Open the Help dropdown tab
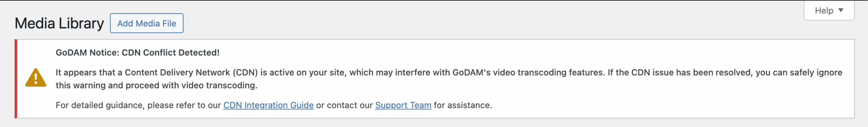Screen dimensions: 868x127 coord(829,10)
